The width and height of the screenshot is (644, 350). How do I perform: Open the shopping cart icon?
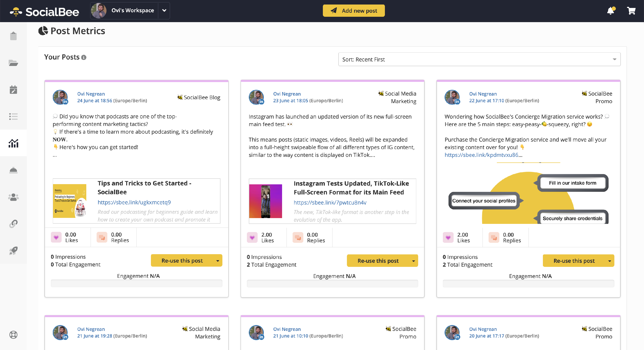(x=631, y=11)
